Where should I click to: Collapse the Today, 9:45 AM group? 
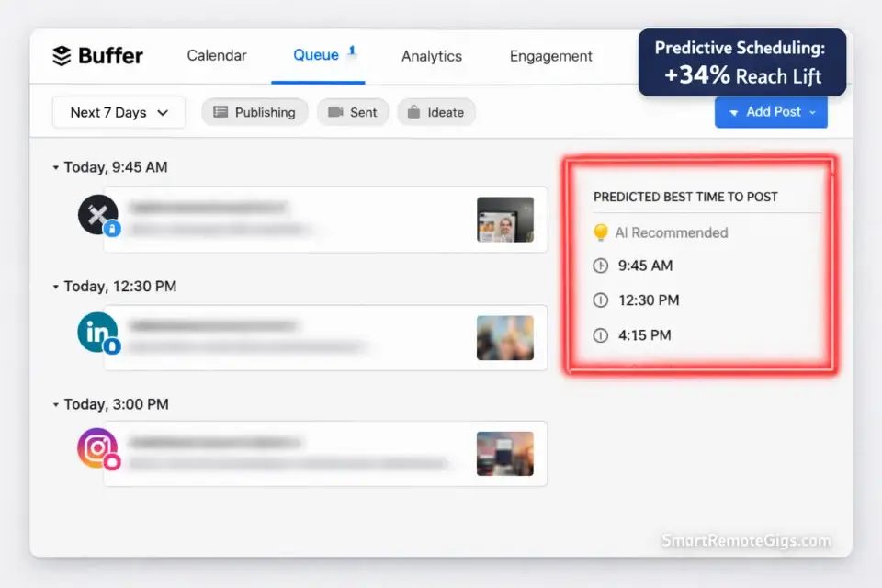[x=55, y=167]
